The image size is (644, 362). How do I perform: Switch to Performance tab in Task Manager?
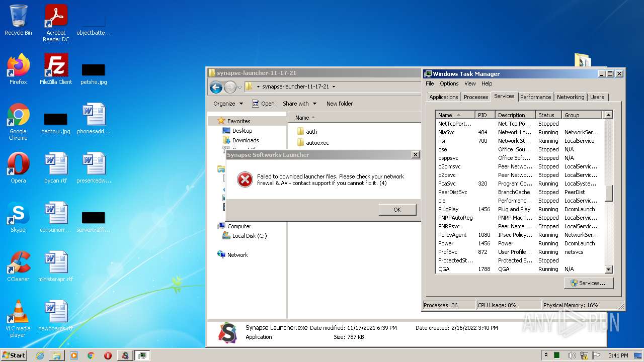coord(535,97)
